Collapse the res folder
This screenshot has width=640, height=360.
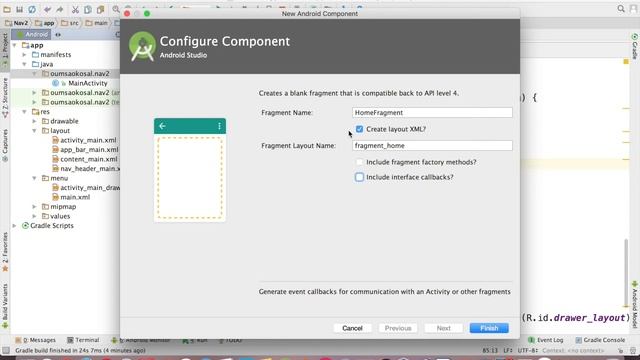24,111
